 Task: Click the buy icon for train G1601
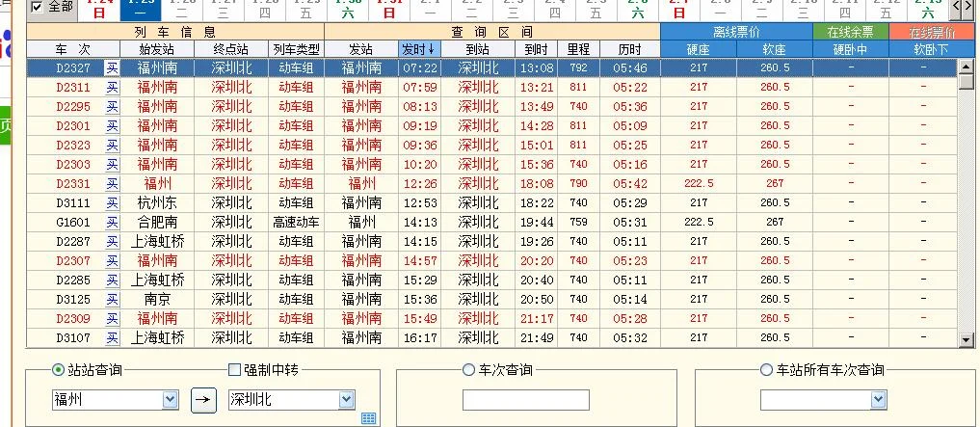(112, 223)
